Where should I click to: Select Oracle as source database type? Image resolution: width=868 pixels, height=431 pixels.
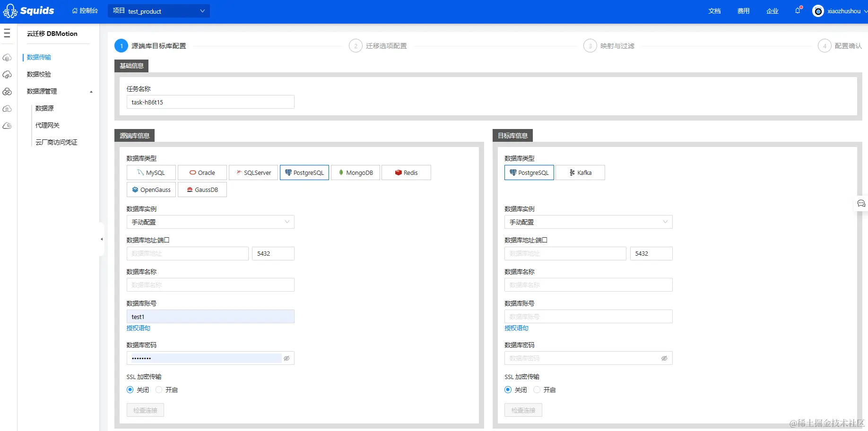pyautogui.click(x=202, y=172)
